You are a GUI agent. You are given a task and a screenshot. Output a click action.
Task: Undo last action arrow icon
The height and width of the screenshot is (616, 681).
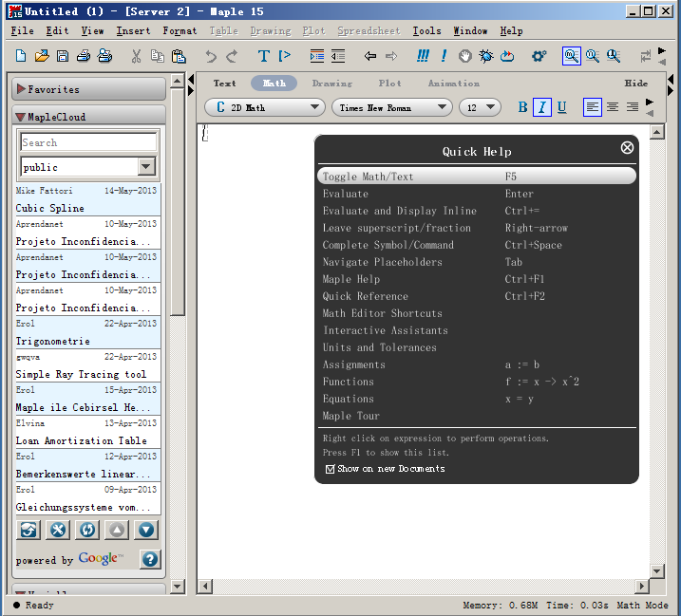[211, 56]
